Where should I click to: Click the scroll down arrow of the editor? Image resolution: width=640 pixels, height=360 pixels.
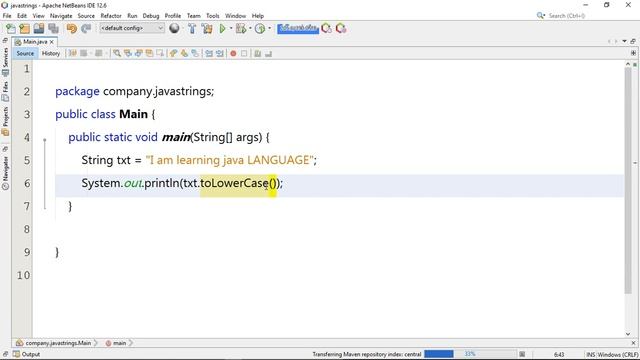click(628, 334)
